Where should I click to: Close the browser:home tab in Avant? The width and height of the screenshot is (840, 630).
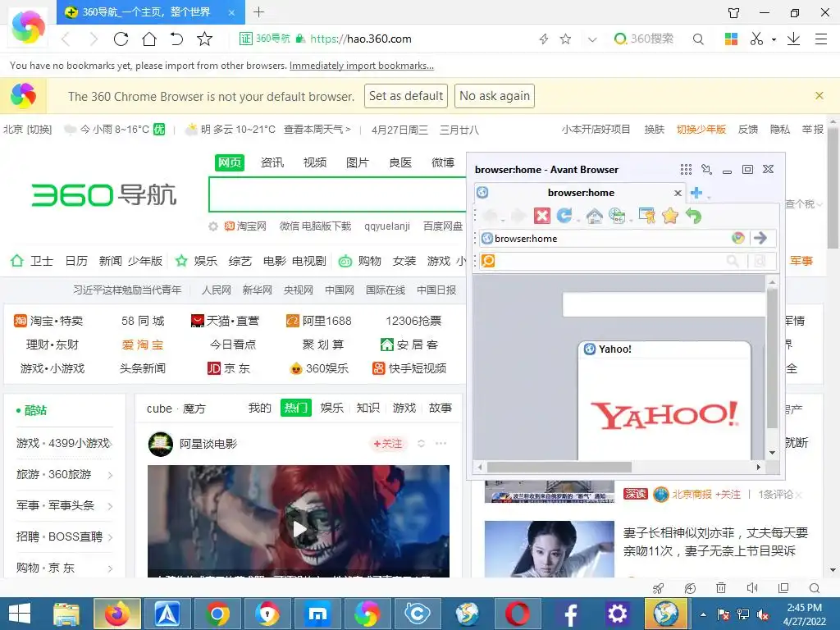tap(678, 193)
